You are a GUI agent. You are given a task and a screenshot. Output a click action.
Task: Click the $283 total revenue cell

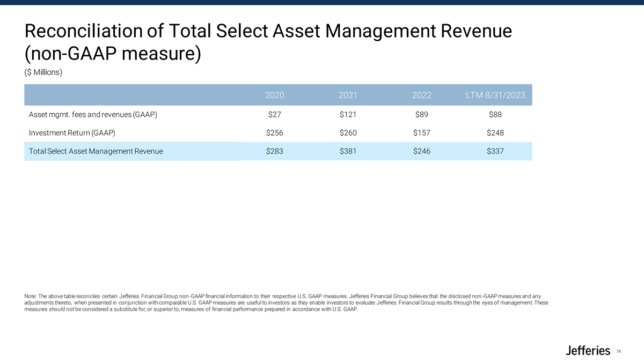click(275, 151)
